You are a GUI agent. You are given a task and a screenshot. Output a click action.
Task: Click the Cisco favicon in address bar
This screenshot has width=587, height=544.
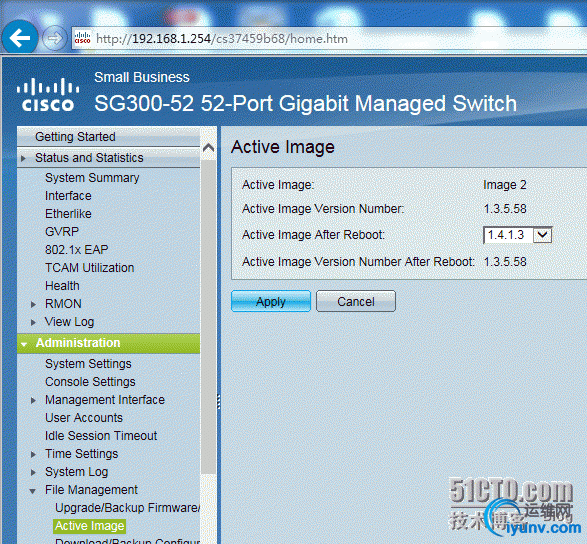[x=82, y=38]
